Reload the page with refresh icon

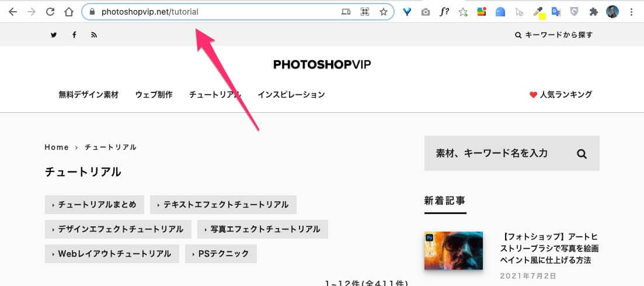click(50, 12)
